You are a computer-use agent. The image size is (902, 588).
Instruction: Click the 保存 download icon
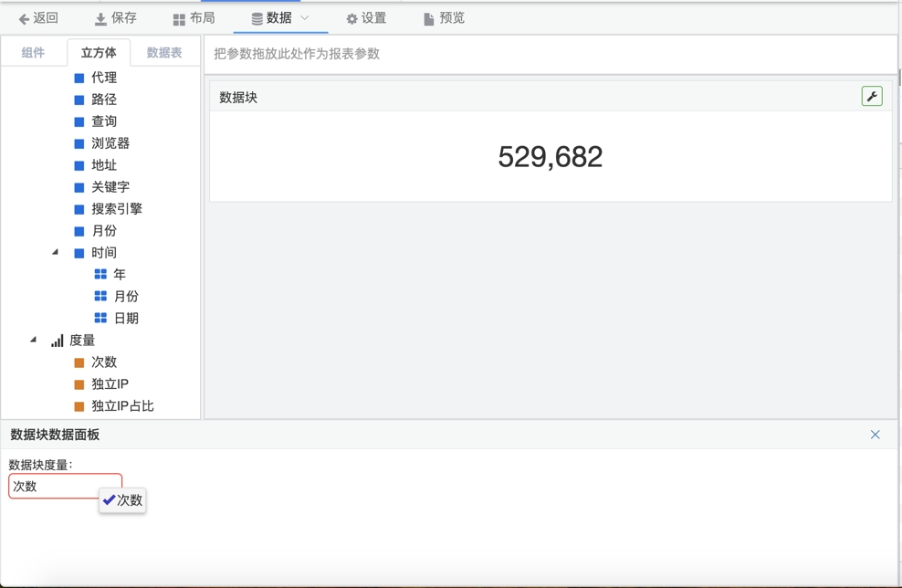click(100, 18)
